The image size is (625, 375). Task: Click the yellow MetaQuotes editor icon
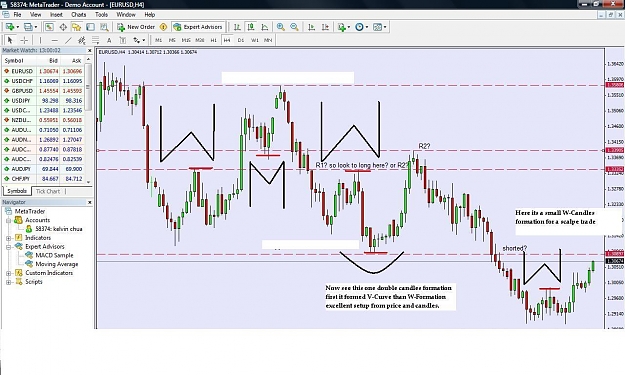pos(163,27)
